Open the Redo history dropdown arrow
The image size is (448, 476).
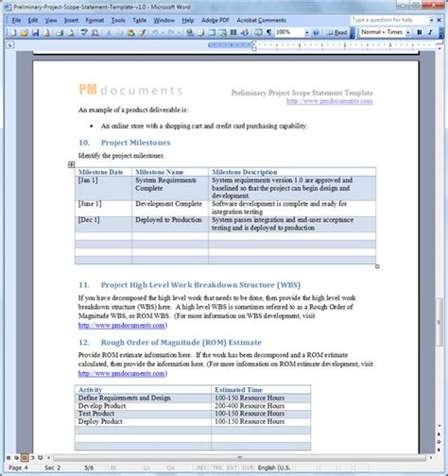[x=179, y=32]
